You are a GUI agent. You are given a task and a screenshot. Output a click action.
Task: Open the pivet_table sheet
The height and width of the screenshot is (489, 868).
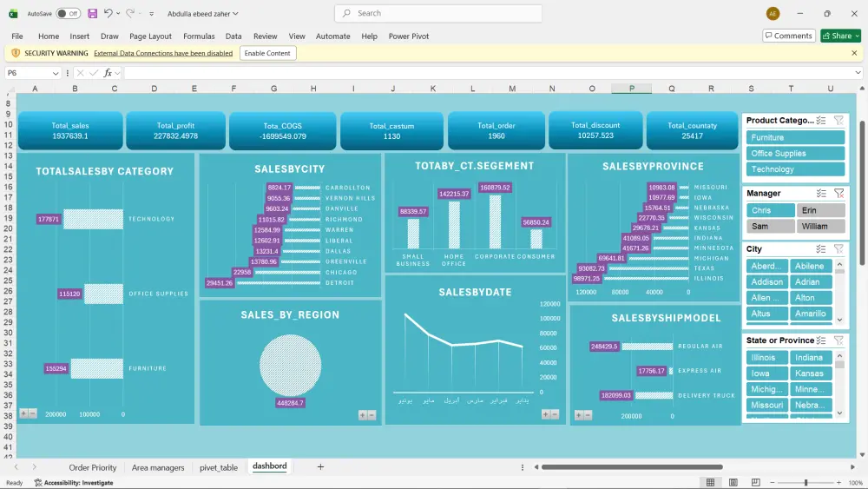point(219,467)
